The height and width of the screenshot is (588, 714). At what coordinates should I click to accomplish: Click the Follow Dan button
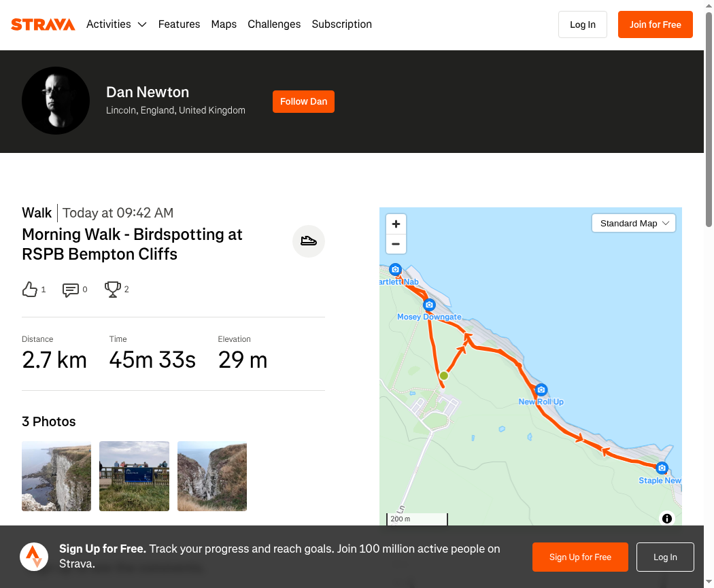click(x=303, y=101)
